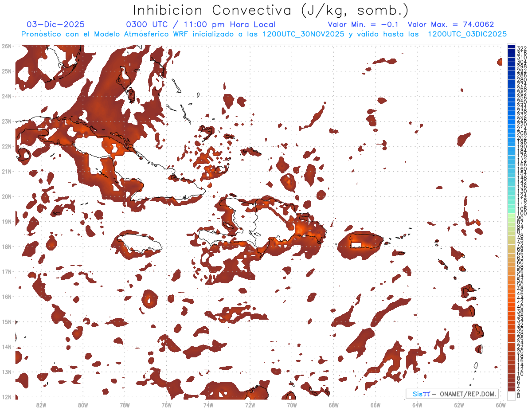532x411 pixels.
Task: Click the 19N latitude label
Action: pos(6,221)
